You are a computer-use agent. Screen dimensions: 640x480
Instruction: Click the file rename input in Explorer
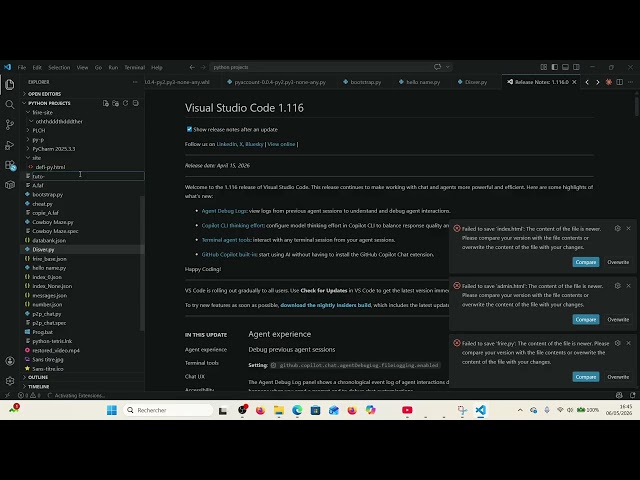87,176
